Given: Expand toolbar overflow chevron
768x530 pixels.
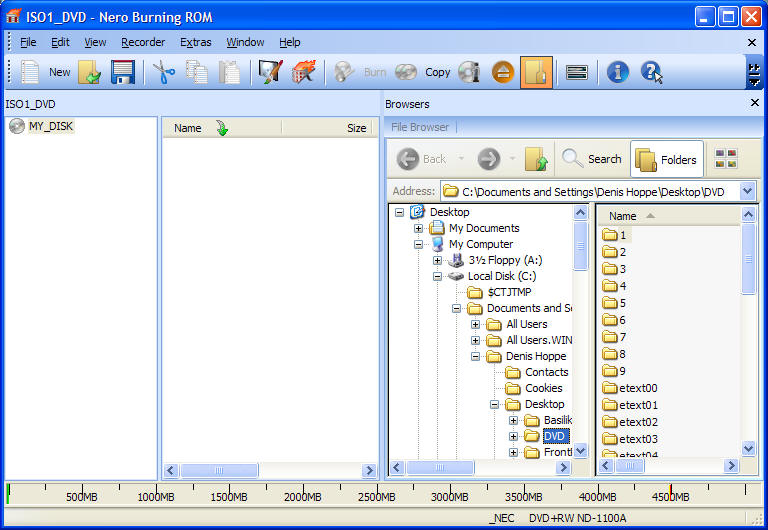Looking at the screenshot, I should coord(754,72).
